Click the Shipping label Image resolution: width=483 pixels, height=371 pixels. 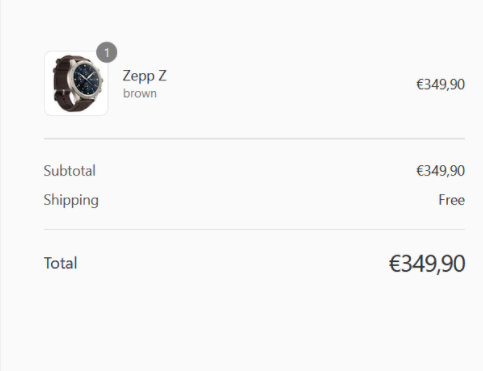[71, 200]
